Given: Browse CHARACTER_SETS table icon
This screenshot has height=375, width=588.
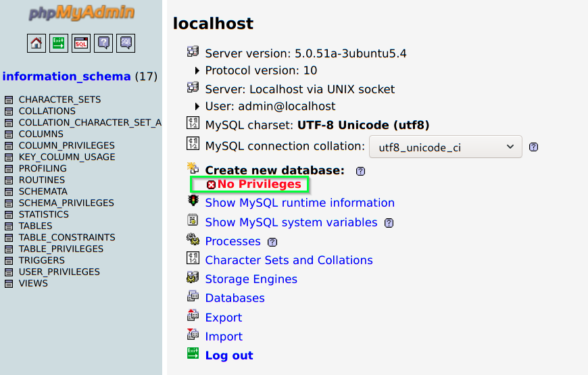Looking at the screenshot, I should (x=9, y=100).
